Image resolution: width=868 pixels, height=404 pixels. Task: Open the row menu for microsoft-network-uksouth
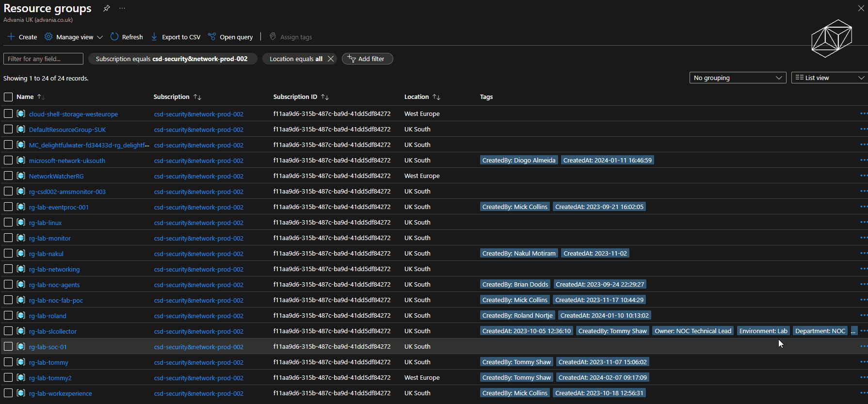(x=864, y=160)
